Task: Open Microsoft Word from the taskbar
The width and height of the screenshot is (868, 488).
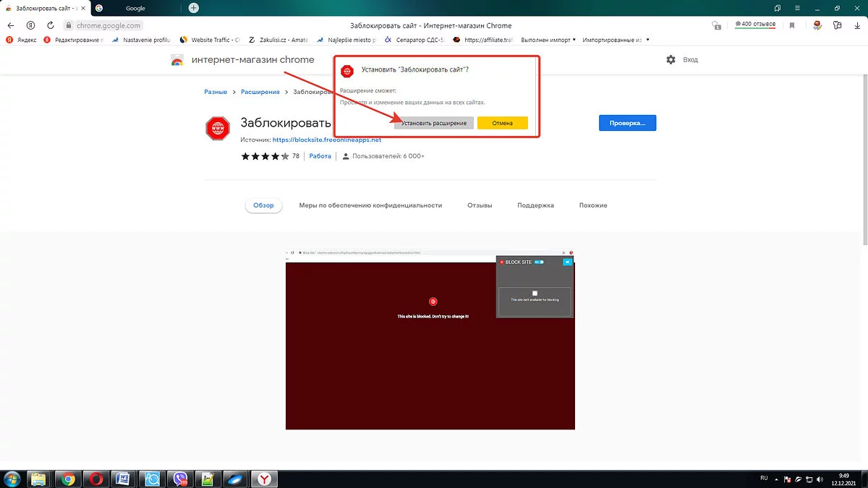Action: point(123,479)
